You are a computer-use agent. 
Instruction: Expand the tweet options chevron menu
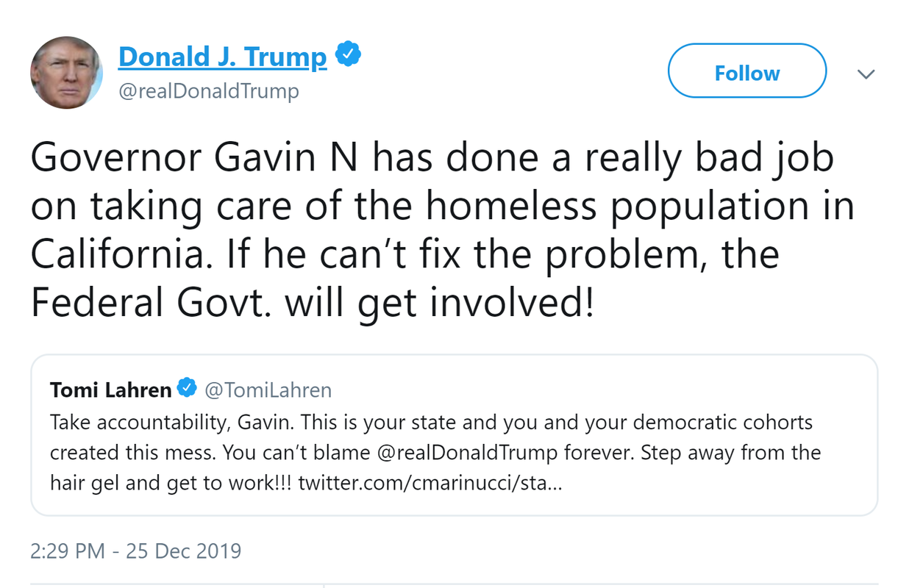coord(866,73)
